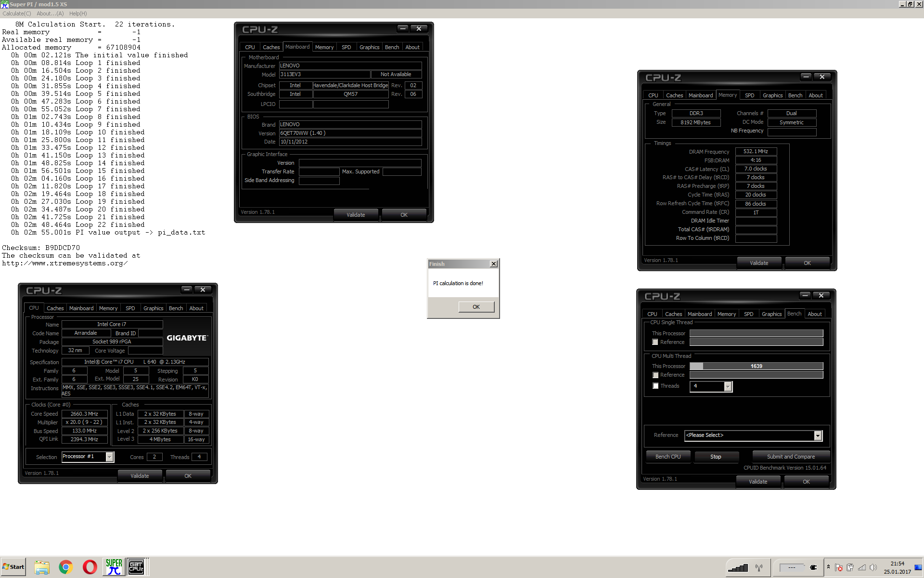
Task: Launch Google Chrome from the taskbar
Action: pyautogui.click(x=66, y=567)
